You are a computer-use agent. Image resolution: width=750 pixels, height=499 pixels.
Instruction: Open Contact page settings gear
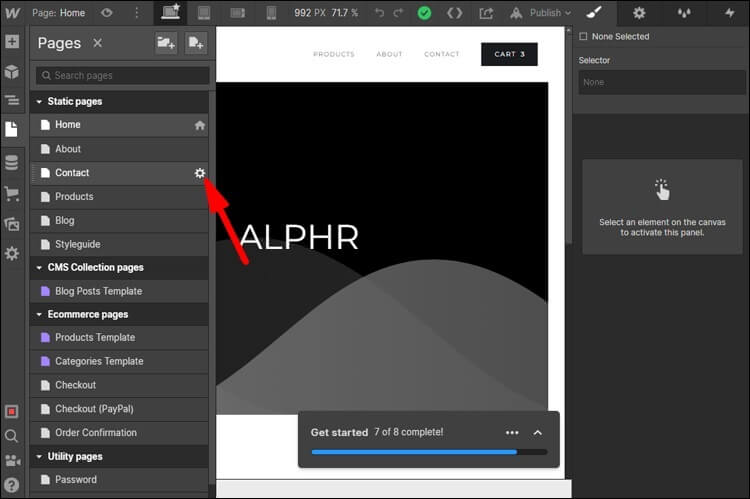click(200, 173)
